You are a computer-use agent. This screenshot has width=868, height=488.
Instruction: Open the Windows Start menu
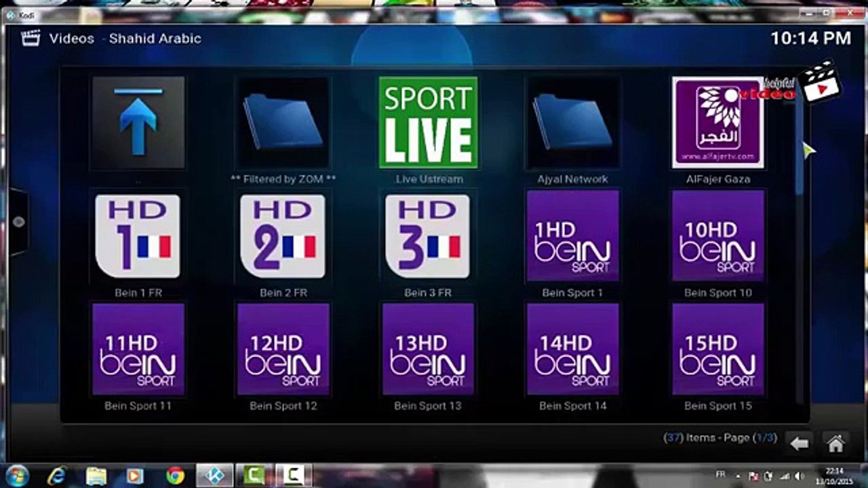tap(16, 476)
